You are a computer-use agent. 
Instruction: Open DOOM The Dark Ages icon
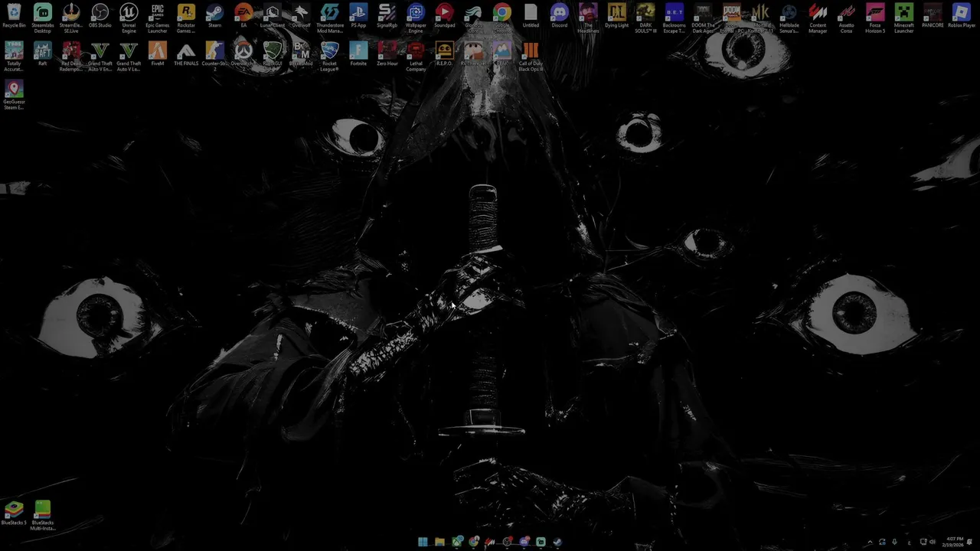click(703, 18)
